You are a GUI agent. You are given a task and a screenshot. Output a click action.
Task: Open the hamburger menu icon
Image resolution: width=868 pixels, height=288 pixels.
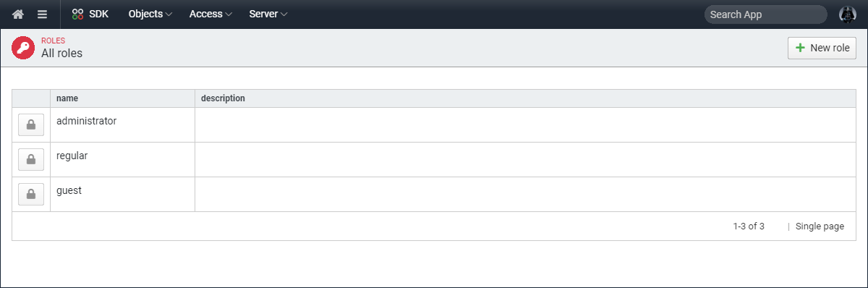point(43,14)
